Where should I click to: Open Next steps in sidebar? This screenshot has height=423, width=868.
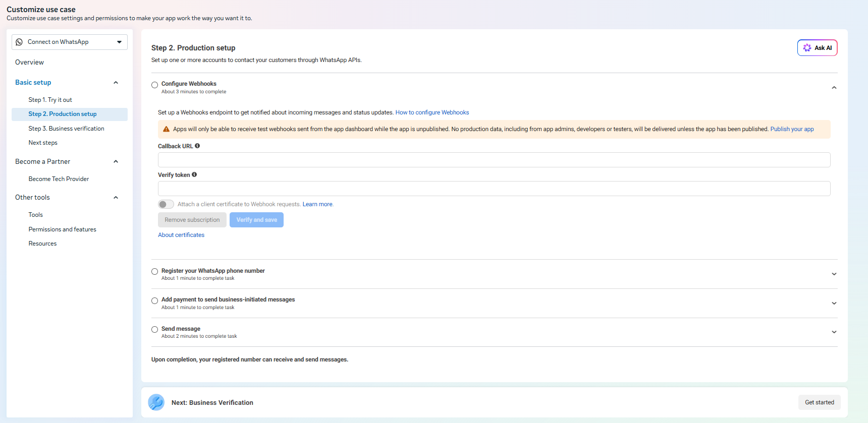click(x=43, y=143)
